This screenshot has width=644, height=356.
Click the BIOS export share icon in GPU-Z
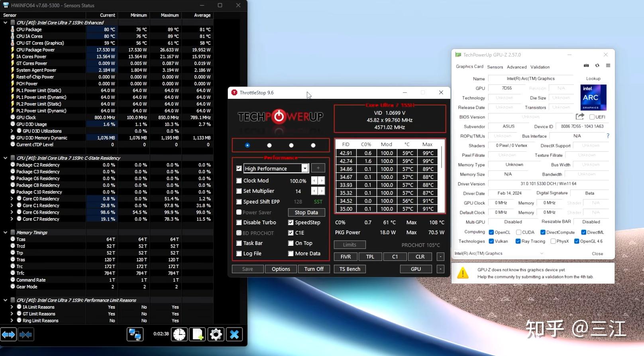point(580,117)
